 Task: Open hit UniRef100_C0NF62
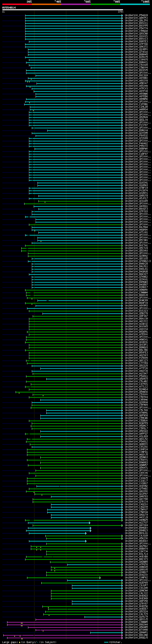click(x=136, y=577)
